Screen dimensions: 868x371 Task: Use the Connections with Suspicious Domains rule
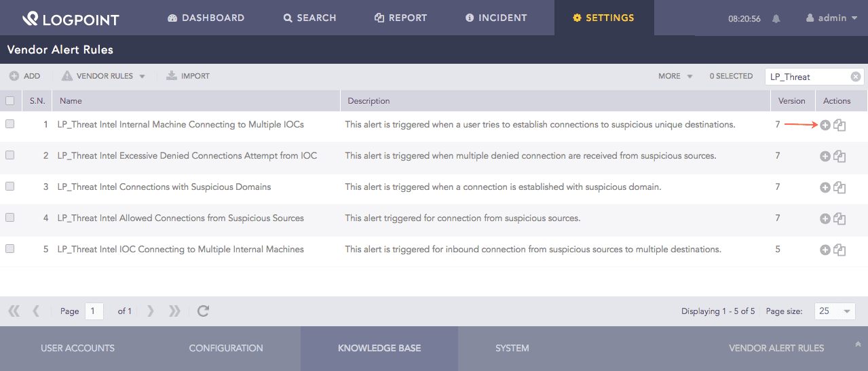pos(825,187)
